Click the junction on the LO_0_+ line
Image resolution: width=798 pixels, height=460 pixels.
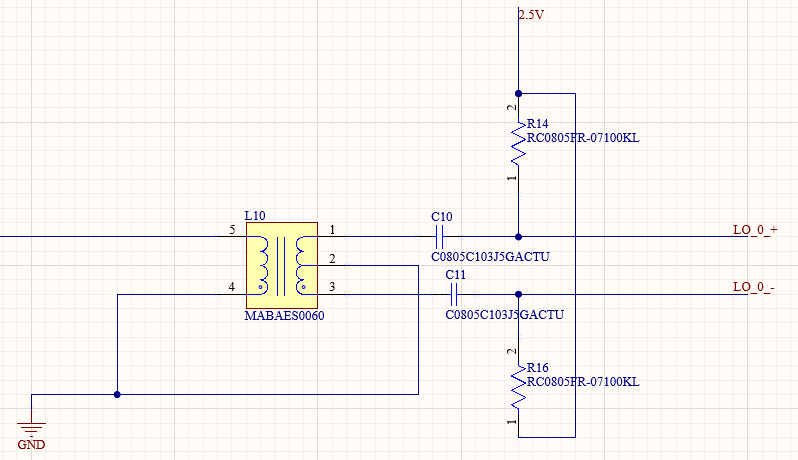click(x=518, y=237)
